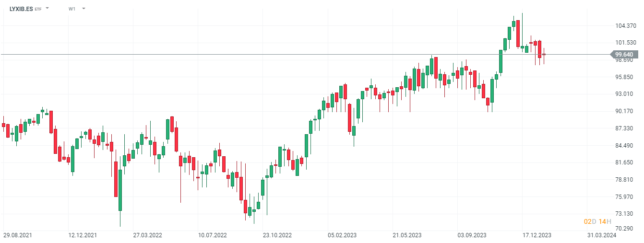Click the ETF instrument type tag
The width and height of the screenshot is (644, 243).
coord(38,9)
